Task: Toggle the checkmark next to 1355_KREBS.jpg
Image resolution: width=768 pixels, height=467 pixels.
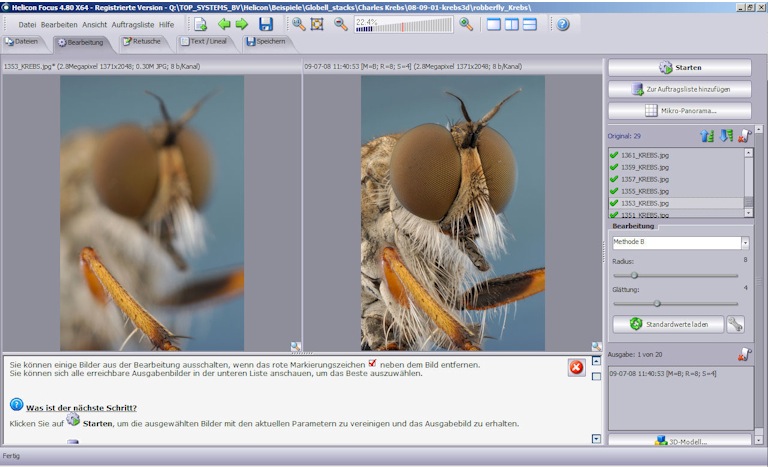Action: 614,191
